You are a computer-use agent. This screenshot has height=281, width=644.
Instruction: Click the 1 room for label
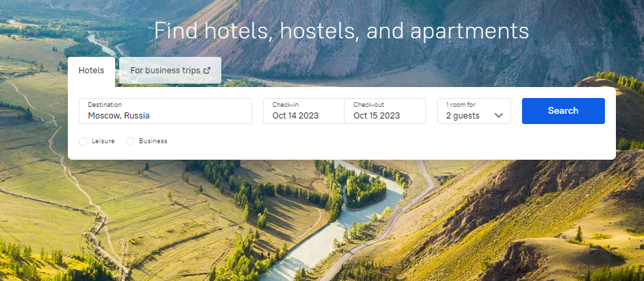pyautogui.click(x=461, y=105)
